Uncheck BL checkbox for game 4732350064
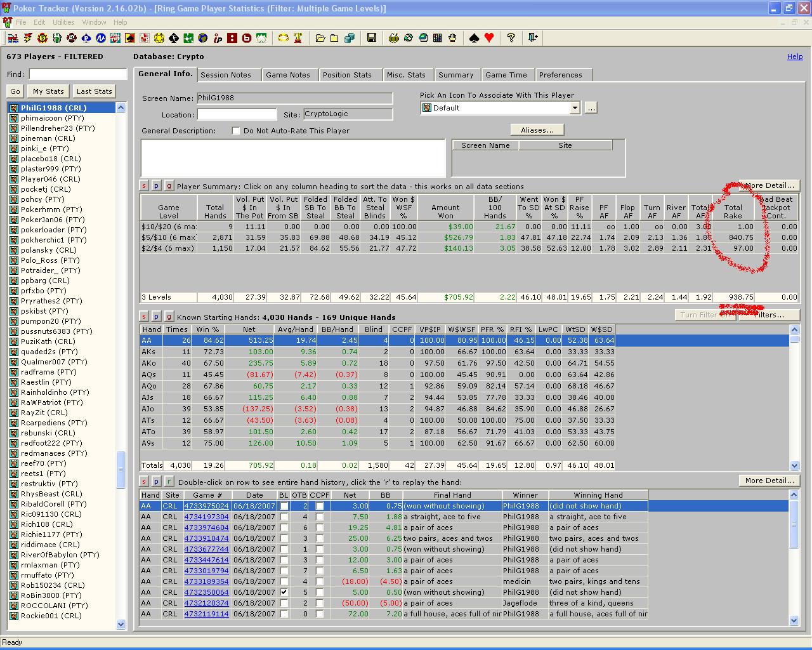The width and height of the screenshot is (812, 650). [x=284, y=592]
